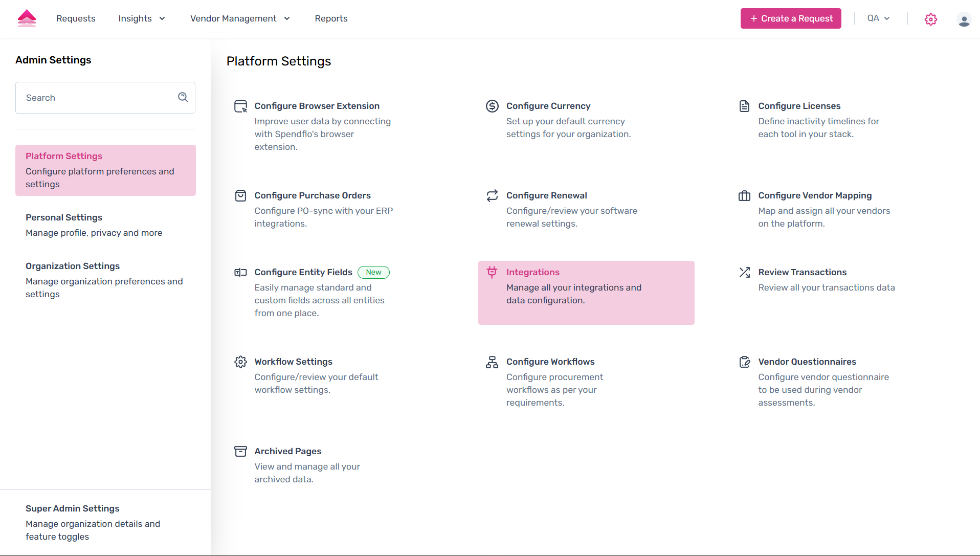Open the Reports menu item

[x=331, y=18]
